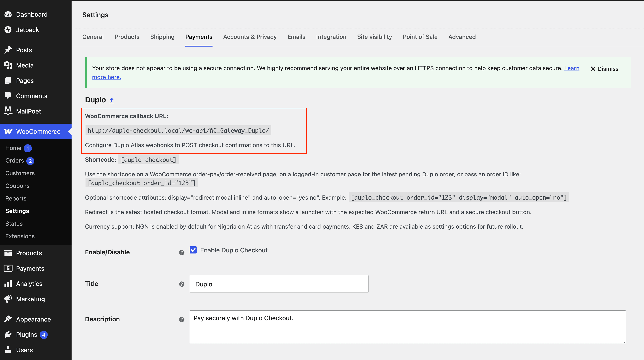Screen dimensions: 644x360
Task: Click the Home notification badge
Action: pyautogui.click(x=28, y=148)
